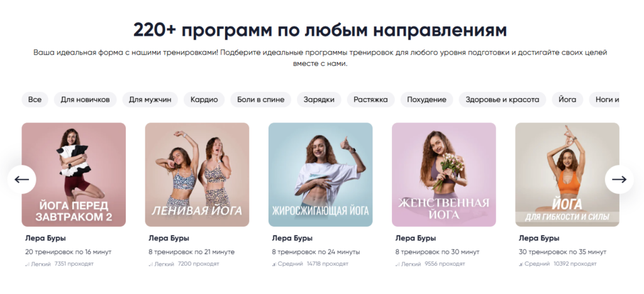Filter by Боли в спине
The image size is (644, 294).
[x=261, y=100]
